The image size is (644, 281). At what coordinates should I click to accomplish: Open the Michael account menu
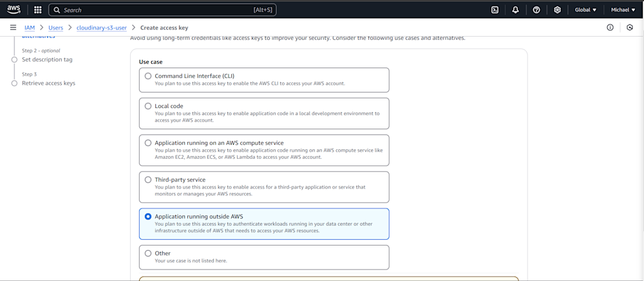pos(623,10)
